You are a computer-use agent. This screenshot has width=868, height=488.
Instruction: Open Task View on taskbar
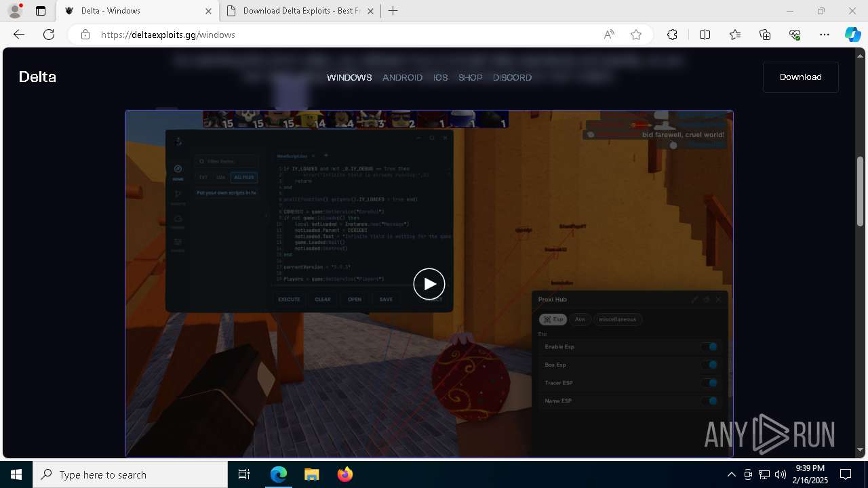[244, 474]
